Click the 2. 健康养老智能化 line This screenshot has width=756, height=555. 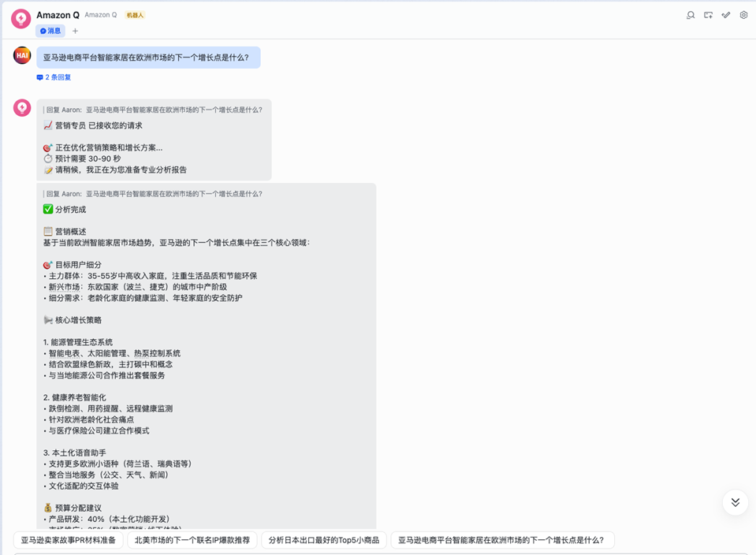(74, 397)
